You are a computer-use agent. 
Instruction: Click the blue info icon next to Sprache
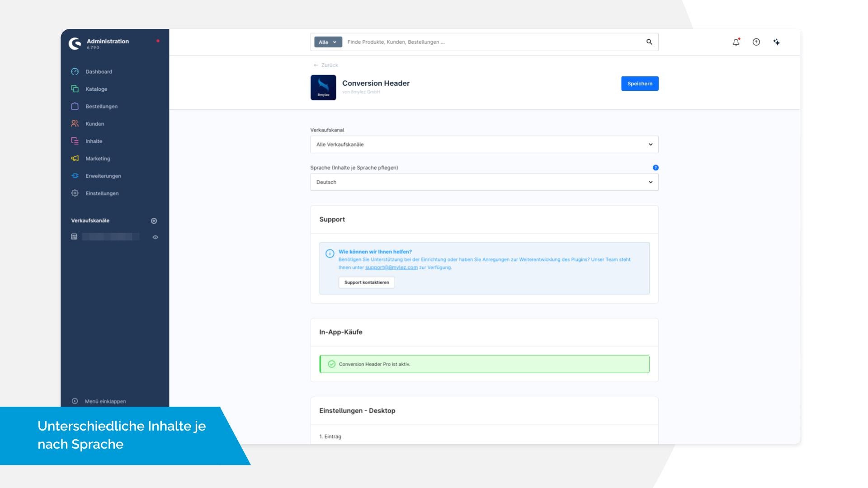click(656, 168)
